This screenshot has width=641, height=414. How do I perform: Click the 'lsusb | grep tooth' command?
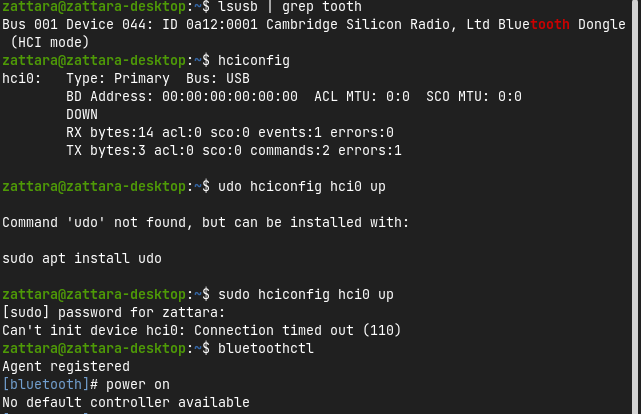290,7
